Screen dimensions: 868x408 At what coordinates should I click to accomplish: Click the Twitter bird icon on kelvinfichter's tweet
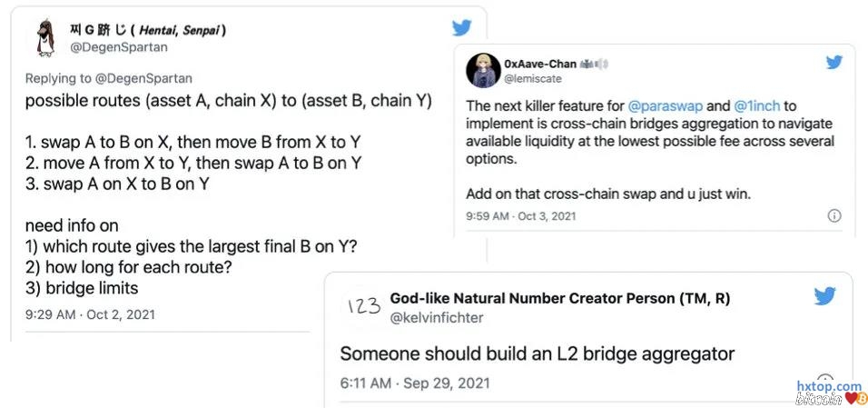coord(824,296)
